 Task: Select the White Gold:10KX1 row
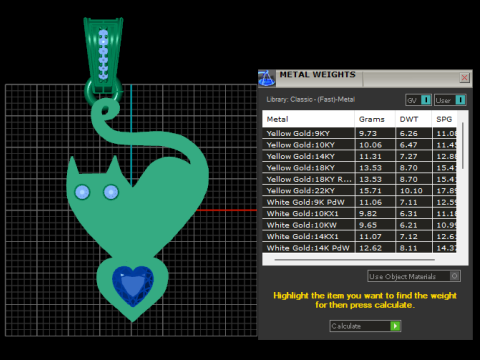click(x=360, y=213)
